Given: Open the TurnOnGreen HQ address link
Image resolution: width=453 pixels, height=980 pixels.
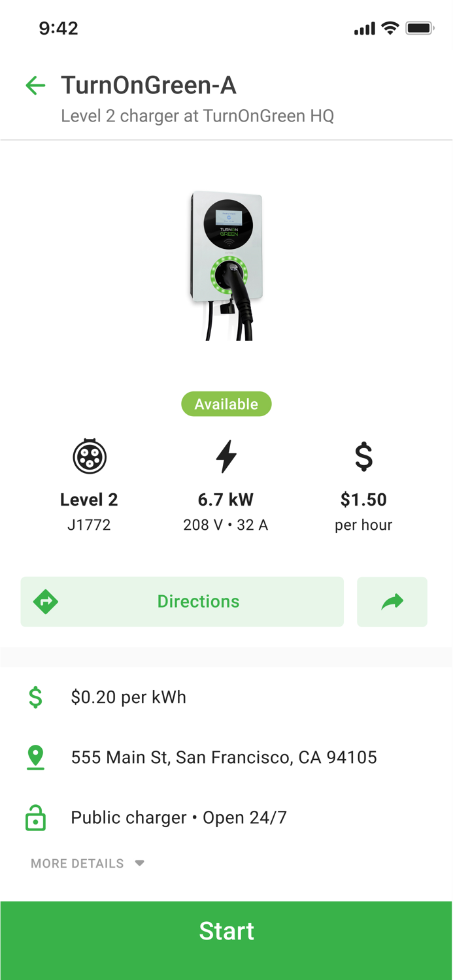Looking at the screenshot, I should (x=224, y=757).
